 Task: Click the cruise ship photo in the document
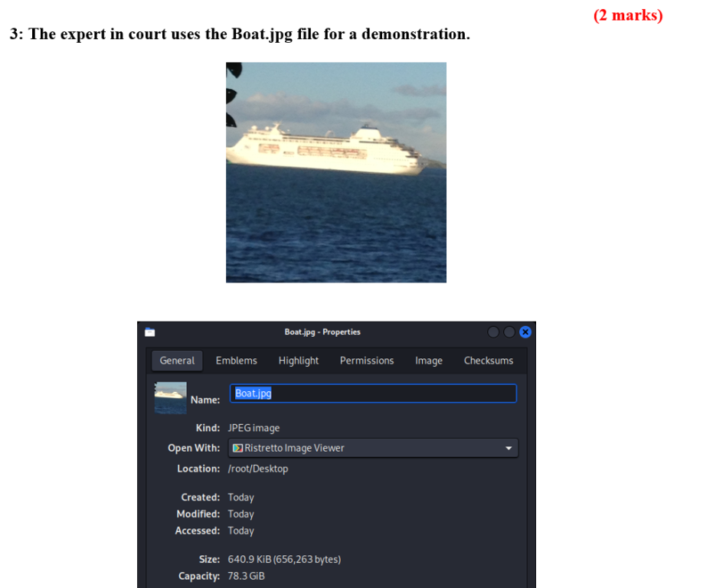click(335, 172)
